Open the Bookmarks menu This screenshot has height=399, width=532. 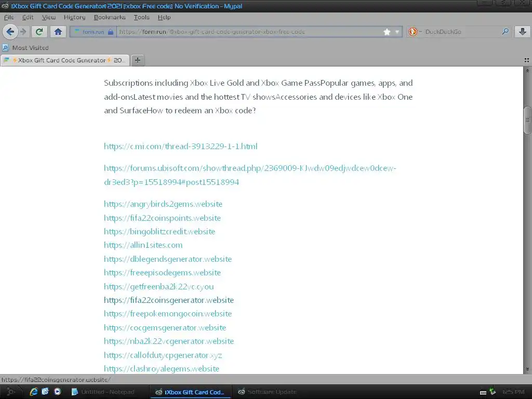pyautogui.click(x=110, y=17)
